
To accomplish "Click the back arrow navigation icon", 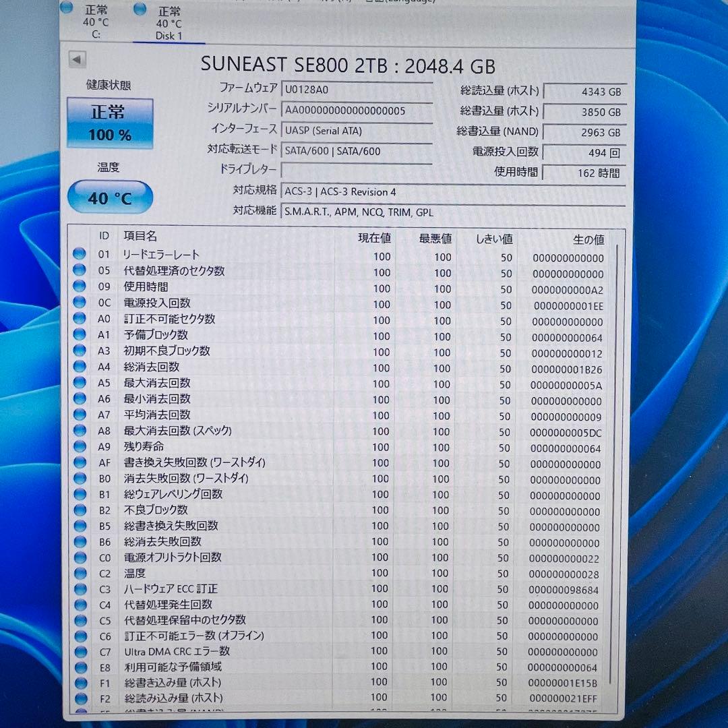I will coord(78,59).
